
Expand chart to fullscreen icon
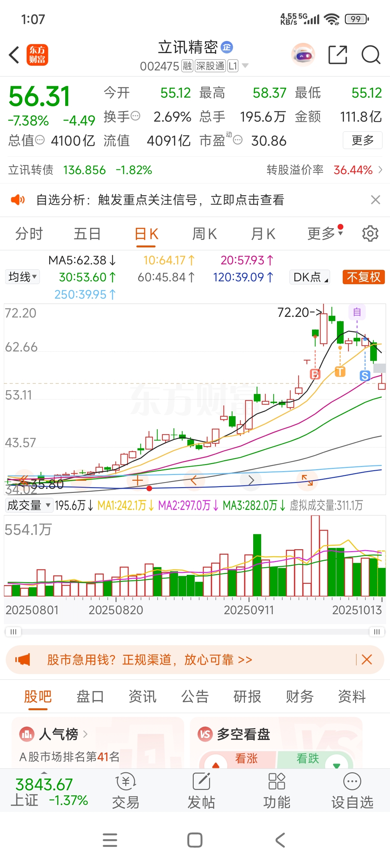click(307, 480)
